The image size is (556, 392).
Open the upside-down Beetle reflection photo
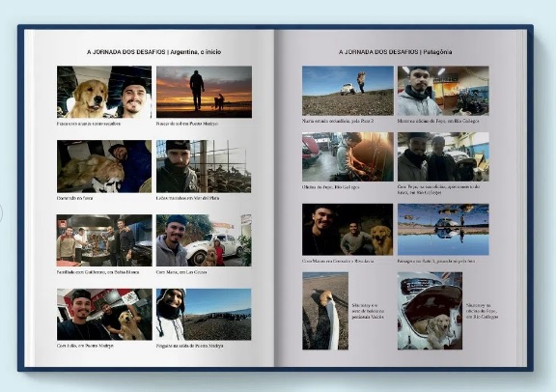443,230
